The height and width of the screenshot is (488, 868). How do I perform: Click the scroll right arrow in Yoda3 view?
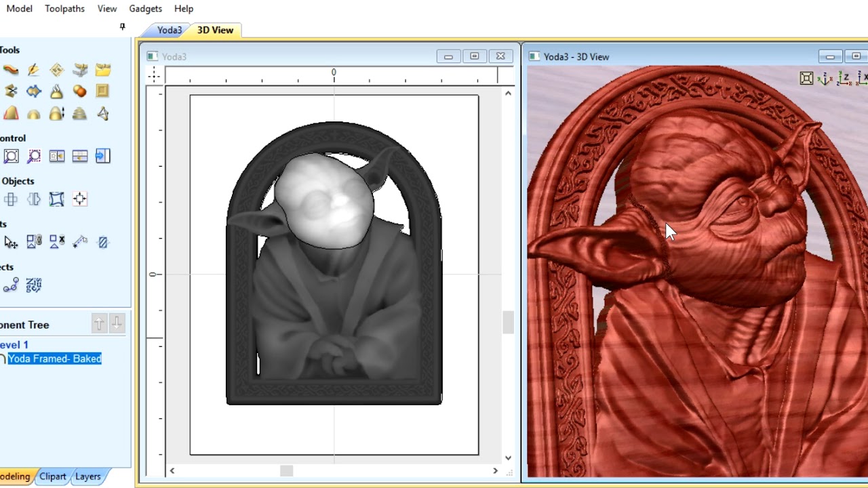(x=495, y=470)
